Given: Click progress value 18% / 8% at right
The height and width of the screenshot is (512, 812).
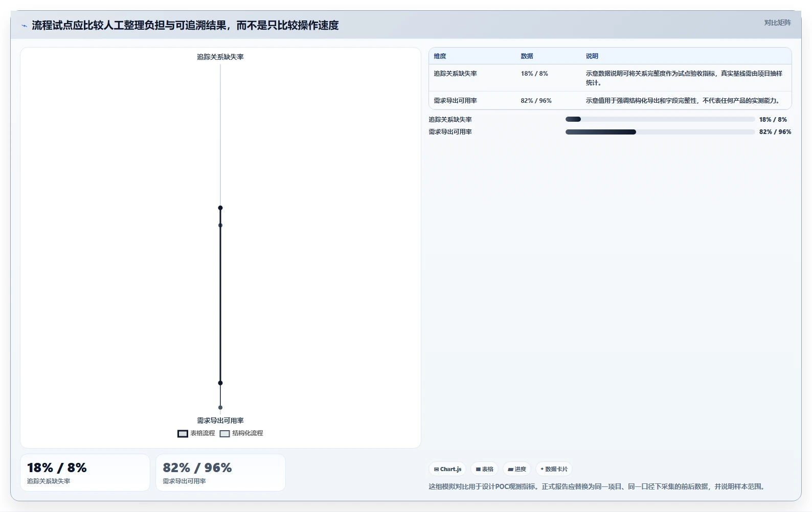Looking at the screenshot, I should 773,119.
